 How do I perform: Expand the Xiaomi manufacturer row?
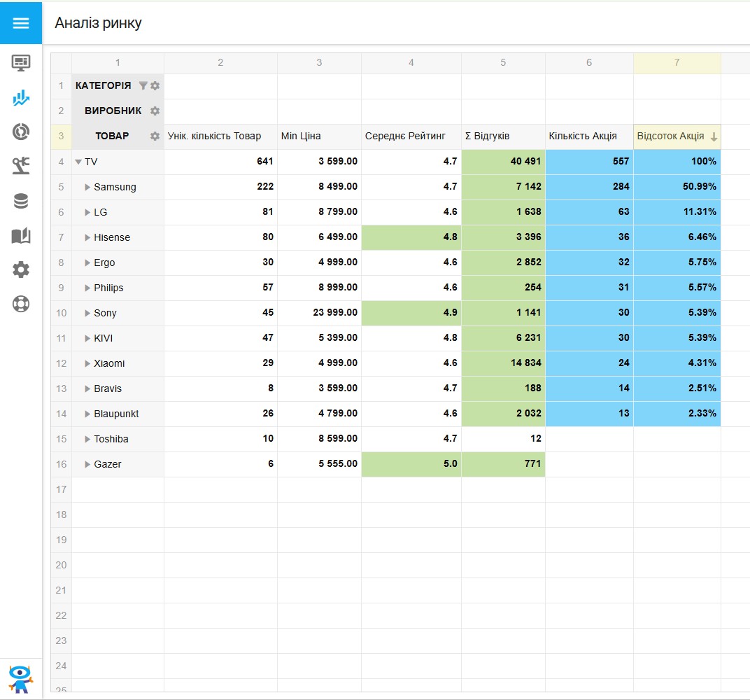88,363
